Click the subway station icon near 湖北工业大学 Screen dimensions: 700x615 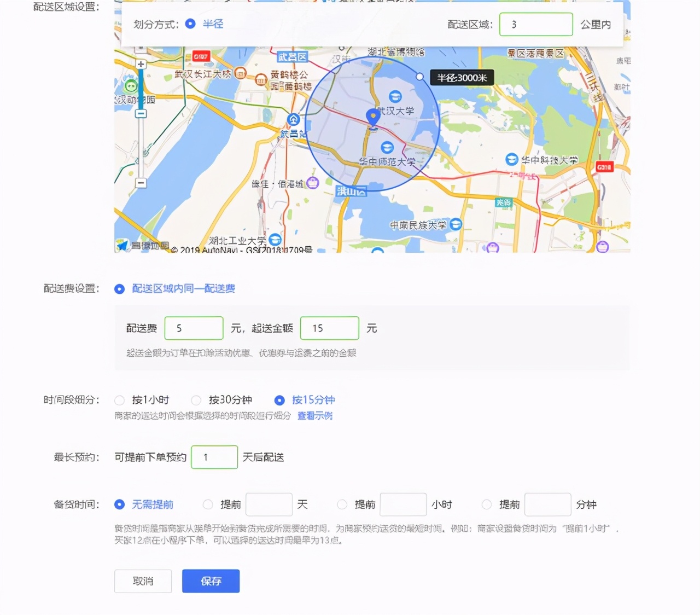click(x=274, y=241)
